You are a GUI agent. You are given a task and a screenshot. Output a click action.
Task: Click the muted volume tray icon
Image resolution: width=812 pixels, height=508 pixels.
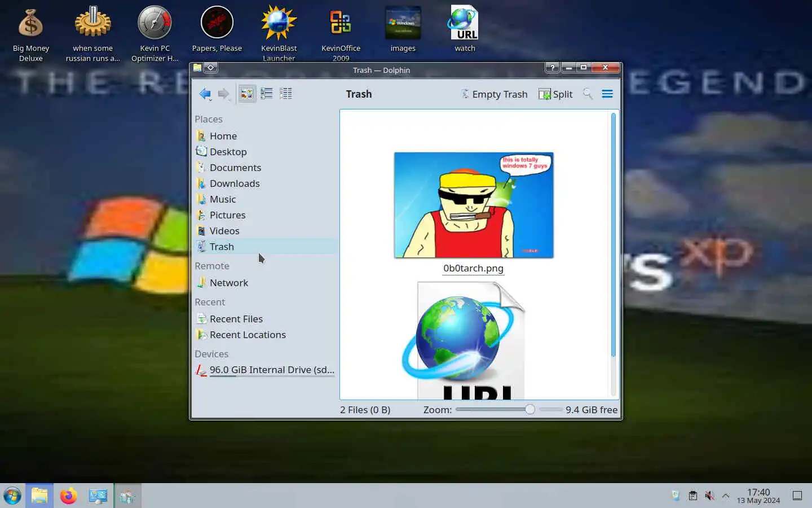pos(709,496)
